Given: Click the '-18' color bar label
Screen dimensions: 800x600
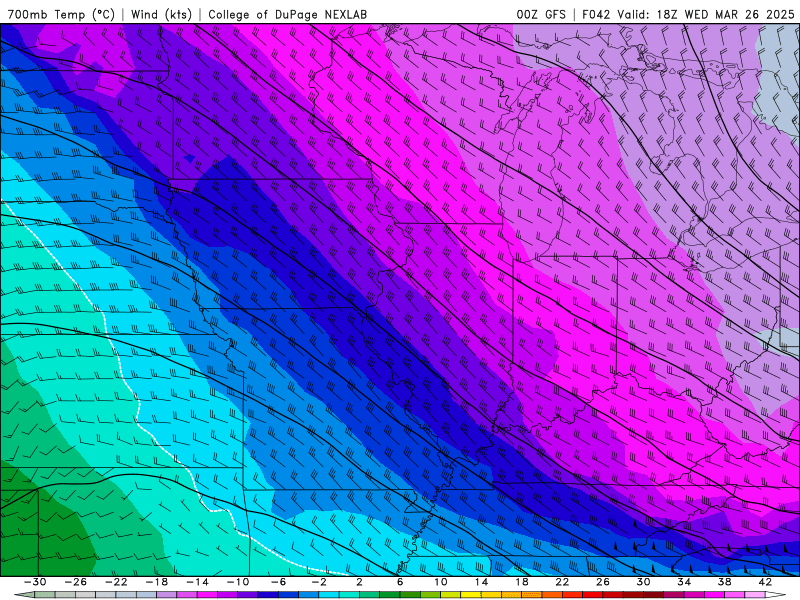Looking at the screenshot, I should click(x=157, y=582).
